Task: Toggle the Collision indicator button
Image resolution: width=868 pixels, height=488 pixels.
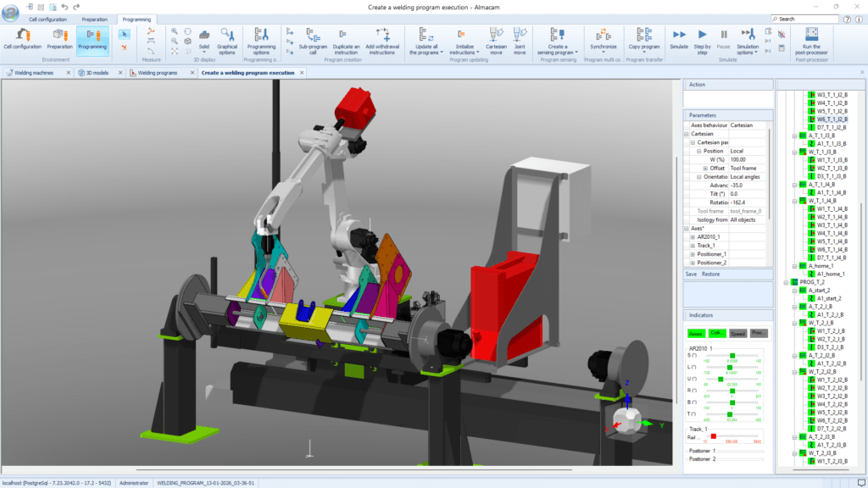Action: coord(717,333)
